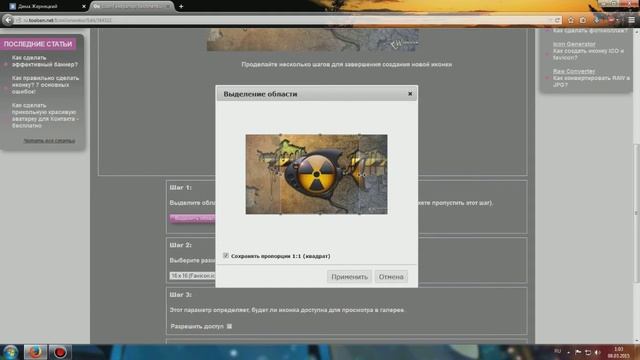Screen dimensions: 640x360
Task: Open the dropdown arrow beside the red extension
Action: coord(618,20)
